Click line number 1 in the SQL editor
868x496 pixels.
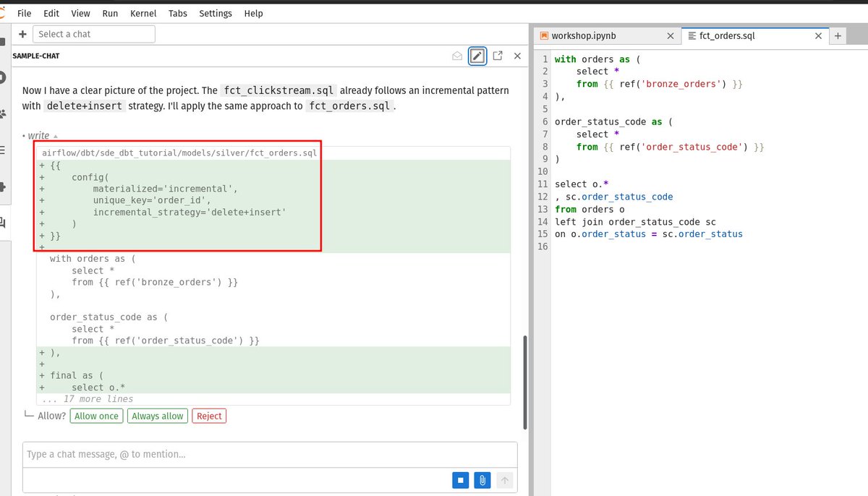[x=545, y=59]
